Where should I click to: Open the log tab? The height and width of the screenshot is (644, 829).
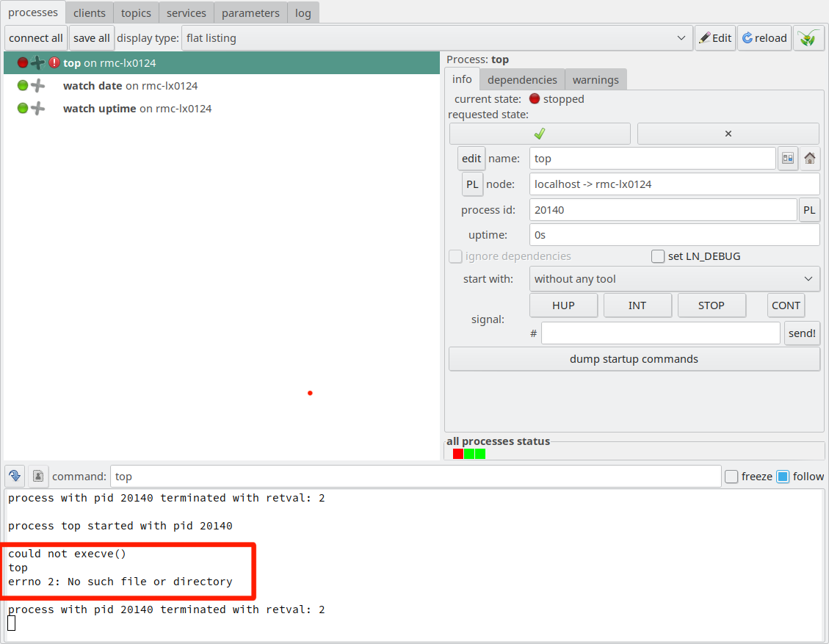point(303,12)
